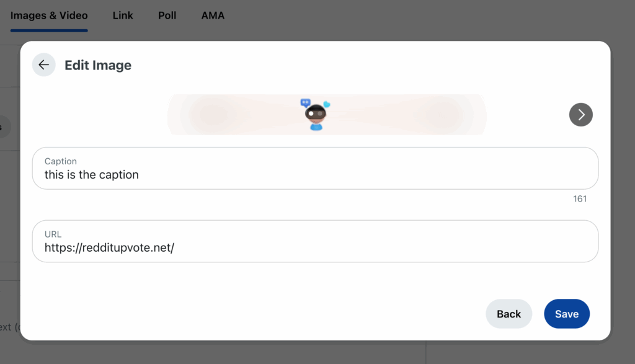Select the Images & Video tab
Image resolution: width=635 pixels, height=364 pixels.
(x=49, y=16)
